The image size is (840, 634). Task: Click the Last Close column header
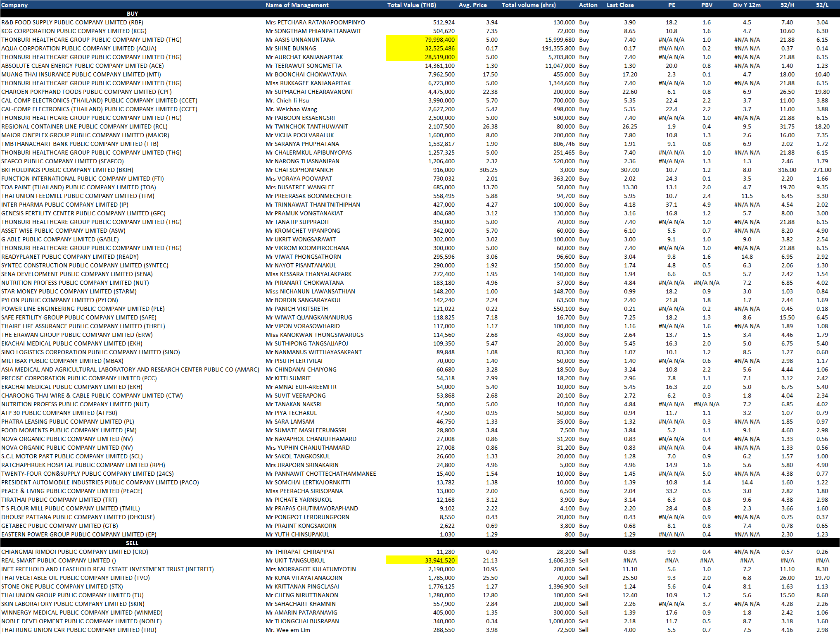click(620, 5)
